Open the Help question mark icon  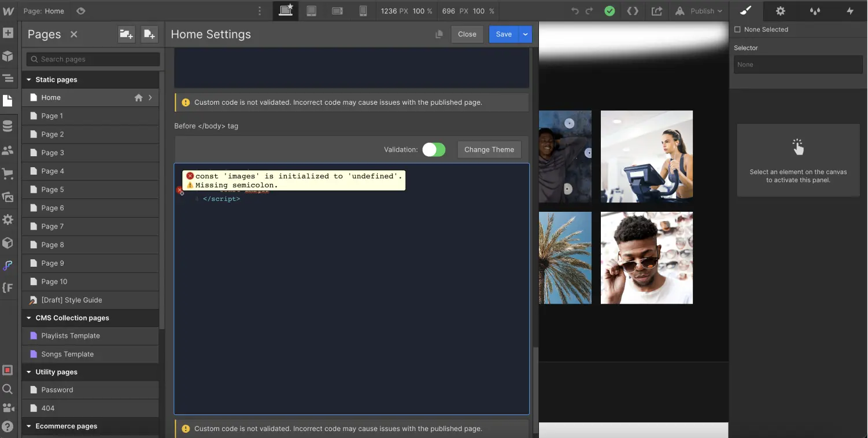8,427
